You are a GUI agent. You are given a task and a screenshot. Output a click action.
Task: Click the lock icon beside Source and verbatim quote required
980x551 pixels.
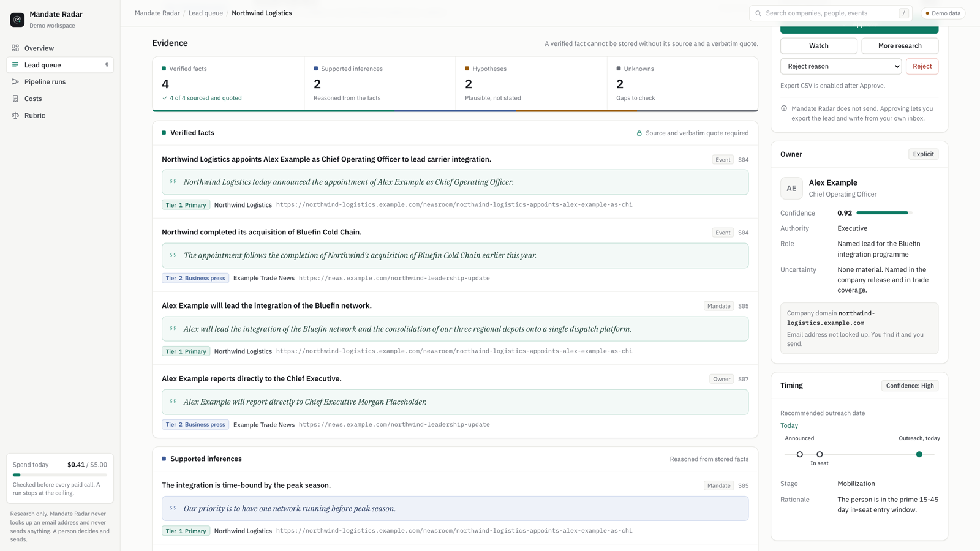(639, 133)
